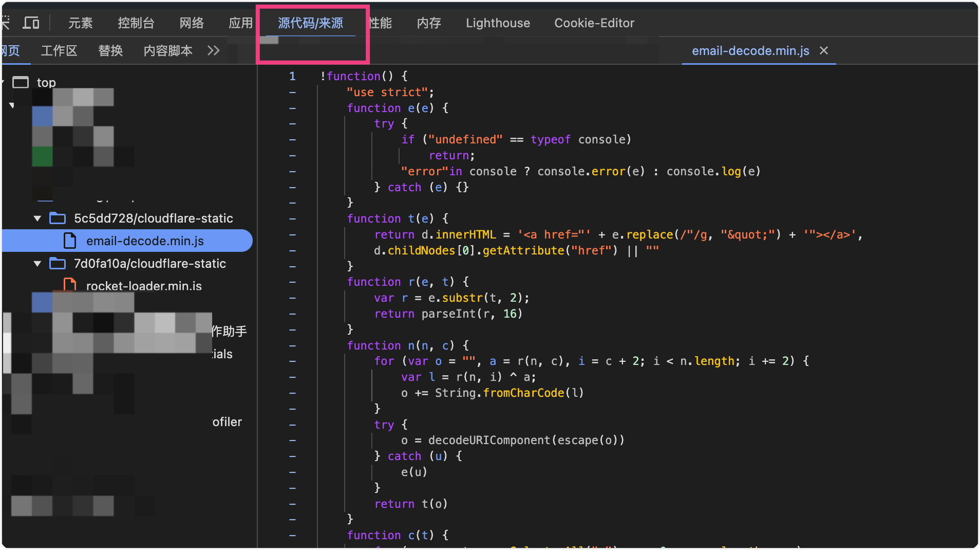Open rocket-loader.min.js in the file tree
The image size is (980, 550).
tap(144, 286)
